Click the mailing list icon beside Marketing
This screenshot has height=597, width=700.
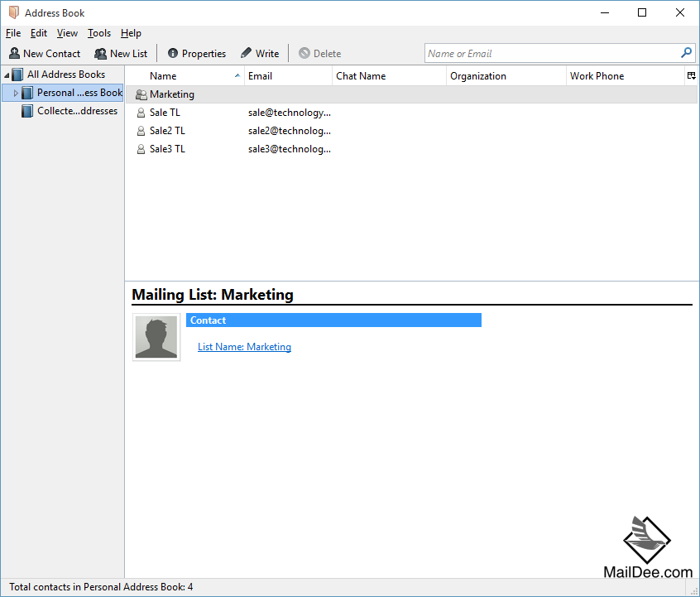click(141, 94)
